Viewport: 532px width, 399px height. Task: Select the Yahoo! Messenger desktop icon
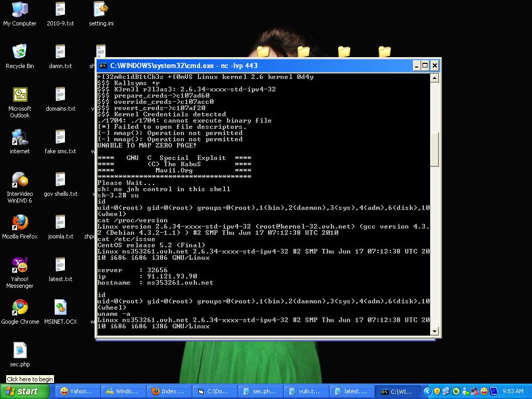pyautogui.click(x=20, y=273)
